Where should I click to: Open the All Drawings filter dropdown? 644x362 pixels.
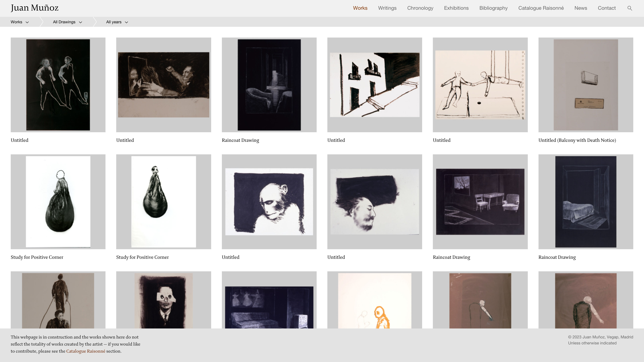click(67, 22)
